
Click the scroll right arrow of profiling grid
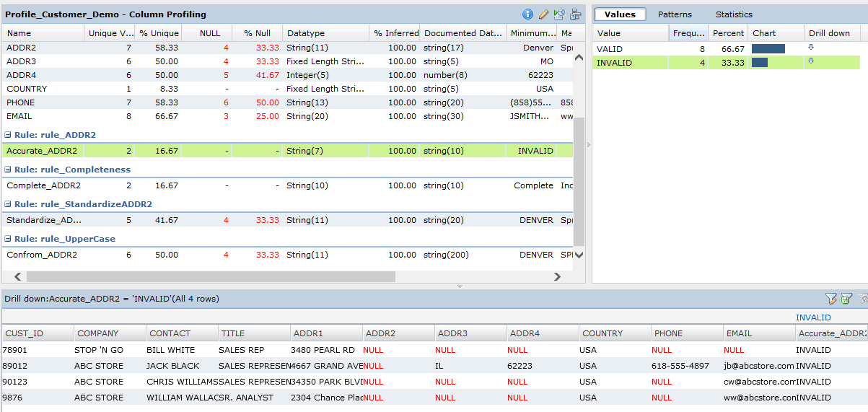(x=556, y=276)
